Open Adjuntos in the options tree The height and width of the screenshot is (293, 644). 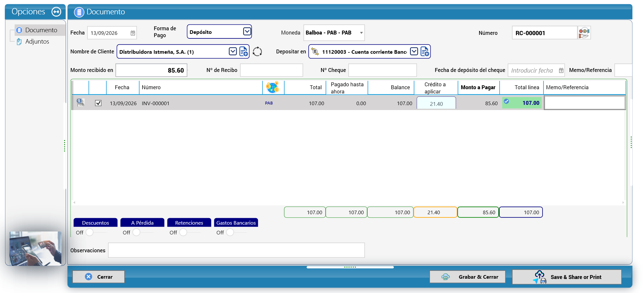click(37, 41)
